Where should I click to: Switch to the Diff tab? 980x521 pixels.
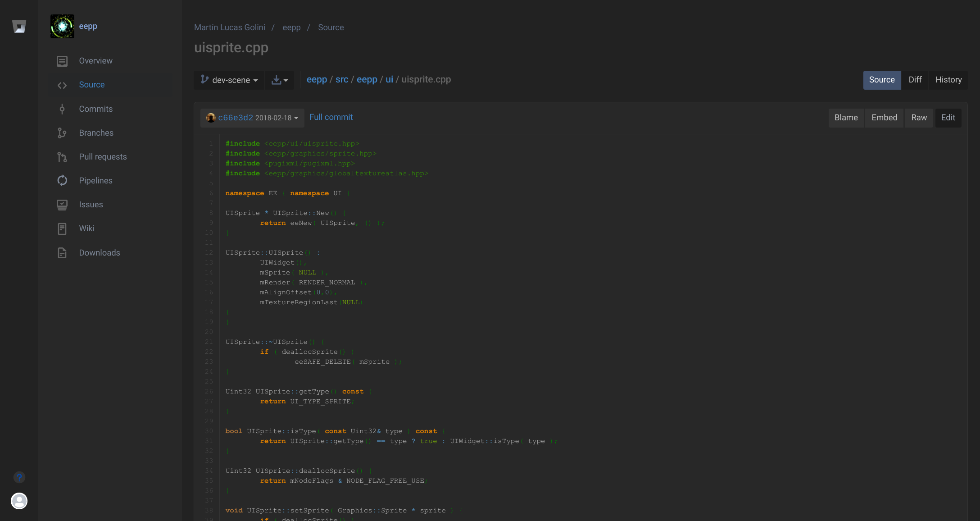[x=915, y=80]
